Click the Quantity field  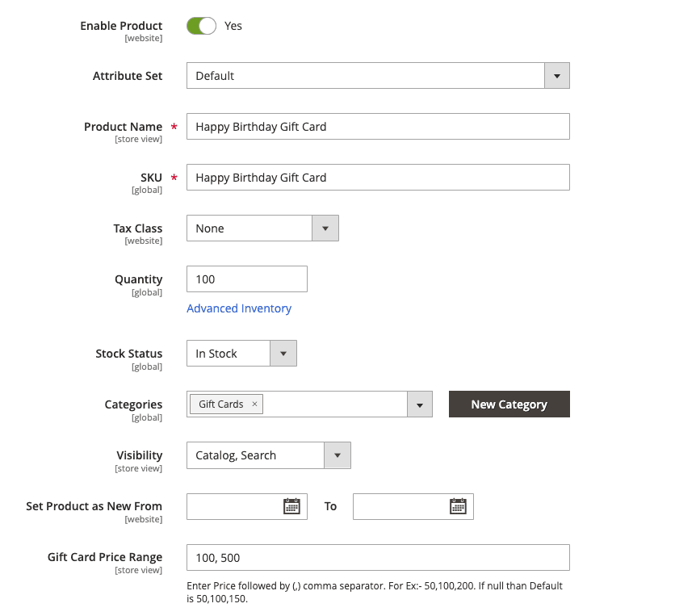click(246, 279)
